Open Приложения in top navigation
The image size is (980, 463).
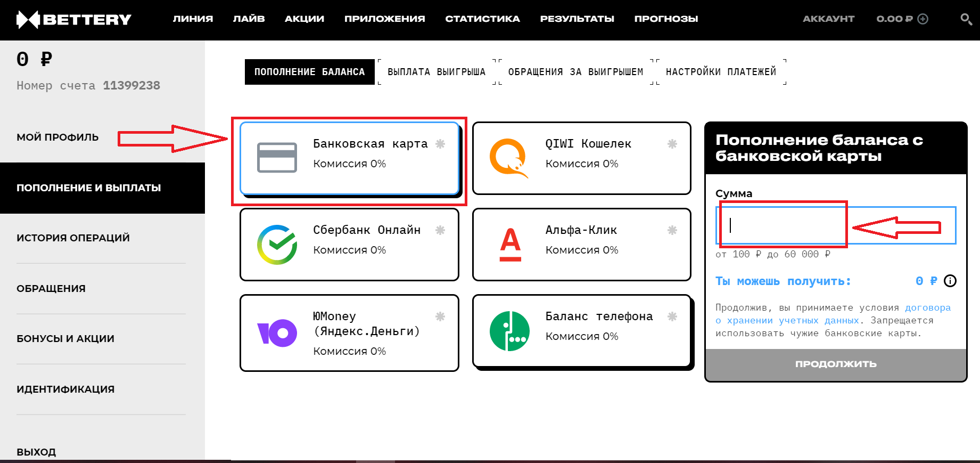tap(385, 19)
